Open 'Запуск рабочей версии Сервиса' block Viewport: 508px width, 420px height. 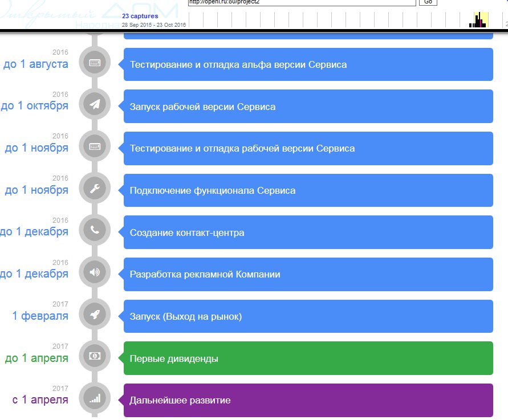point(308,106)
